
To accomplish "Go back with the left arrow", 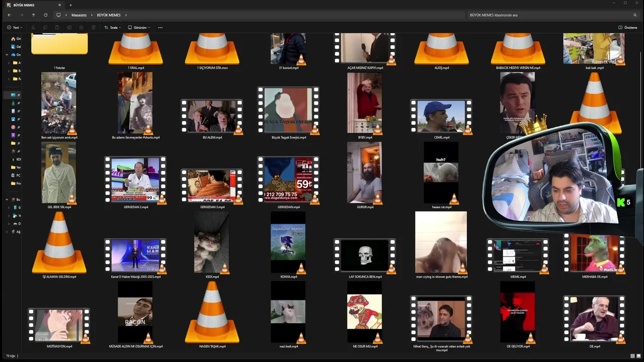I will [9, 15].
